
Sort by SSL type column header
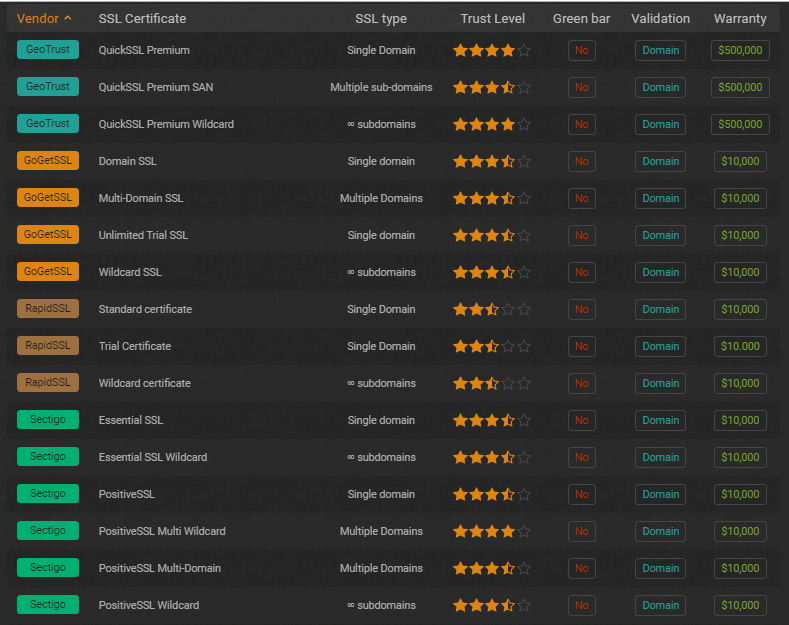(x=381, y=19)
